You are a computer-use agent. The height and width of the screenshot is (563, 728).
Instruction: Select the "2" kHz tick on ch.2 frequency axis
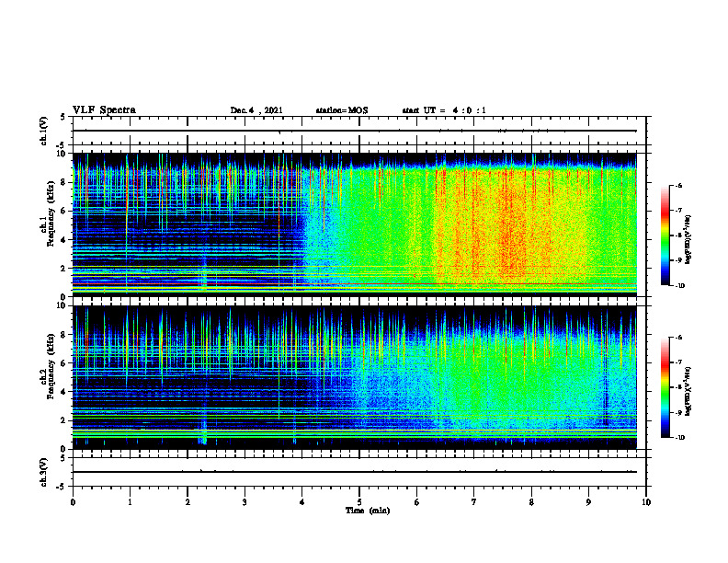[x=63, y=420]
